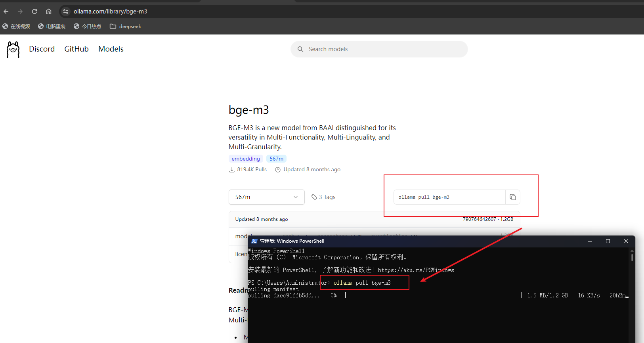Click the bge-m3 page heading

[x=248, y=110]
